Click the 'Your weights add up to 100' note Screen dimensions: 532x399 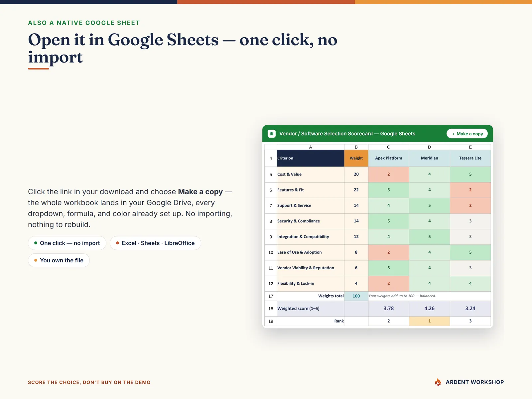(x=402, y=296)
